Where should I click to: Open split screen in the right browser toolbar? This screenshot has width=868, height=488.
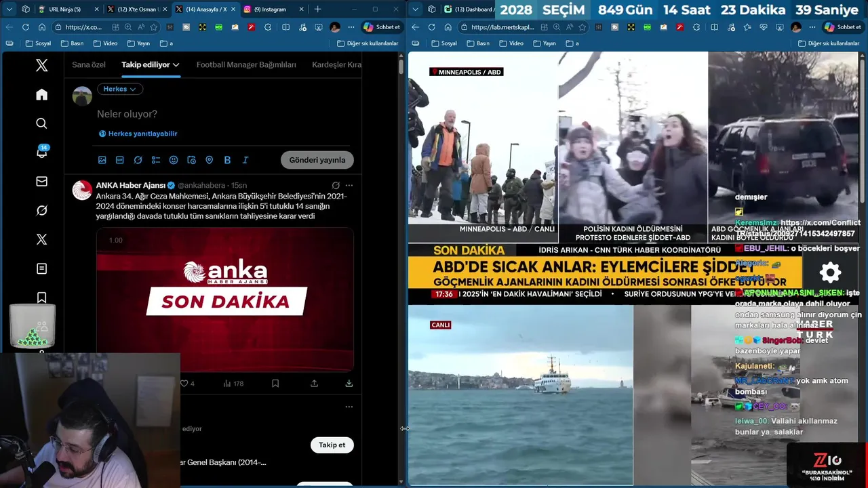713,27
